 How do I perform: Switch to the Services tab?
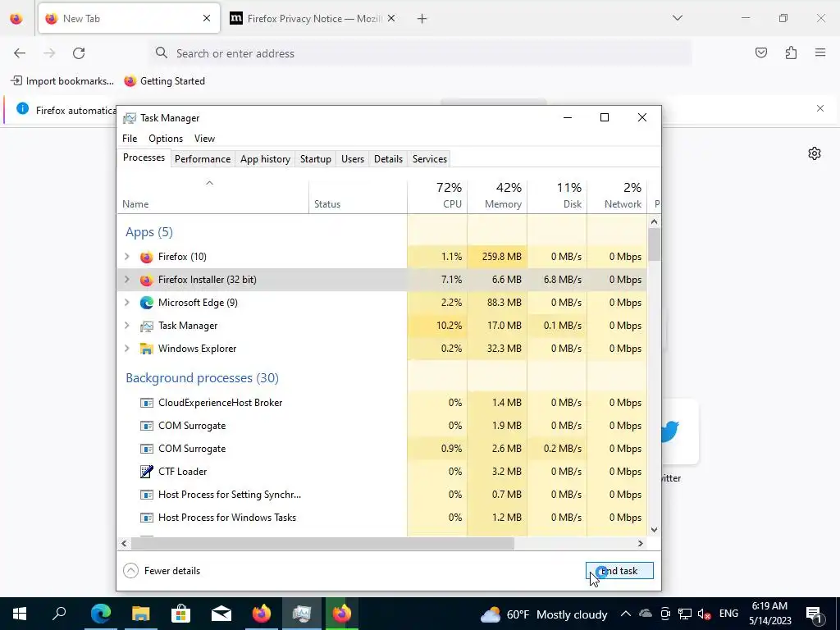coord(430,159)
